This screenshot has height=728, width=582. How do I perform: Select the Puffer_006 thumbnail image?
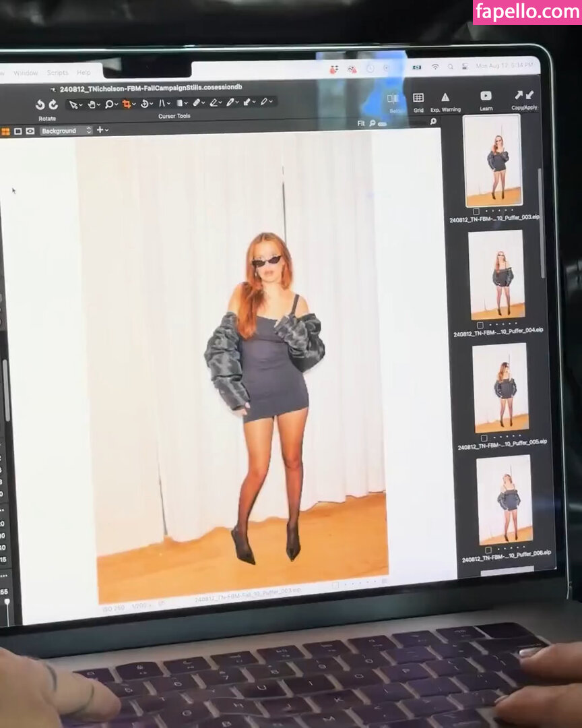[505, 499]
